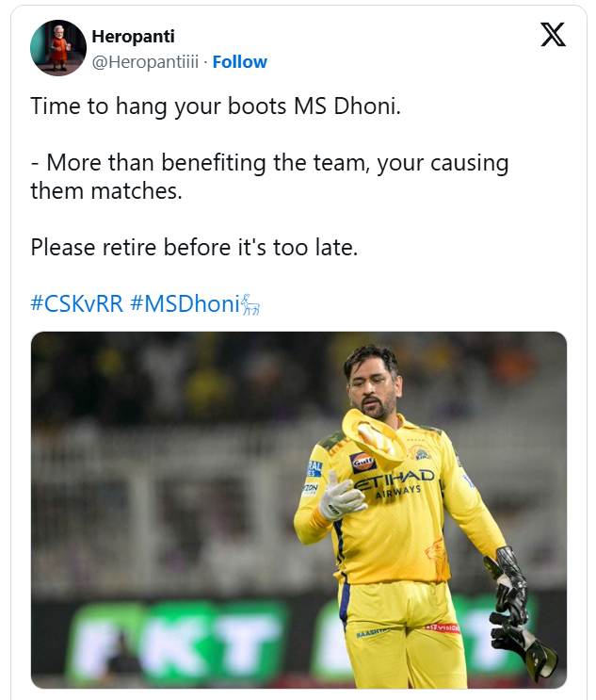
Task: Click the goat emoji after #MSDhoni
Action: (x=250, y=304)
